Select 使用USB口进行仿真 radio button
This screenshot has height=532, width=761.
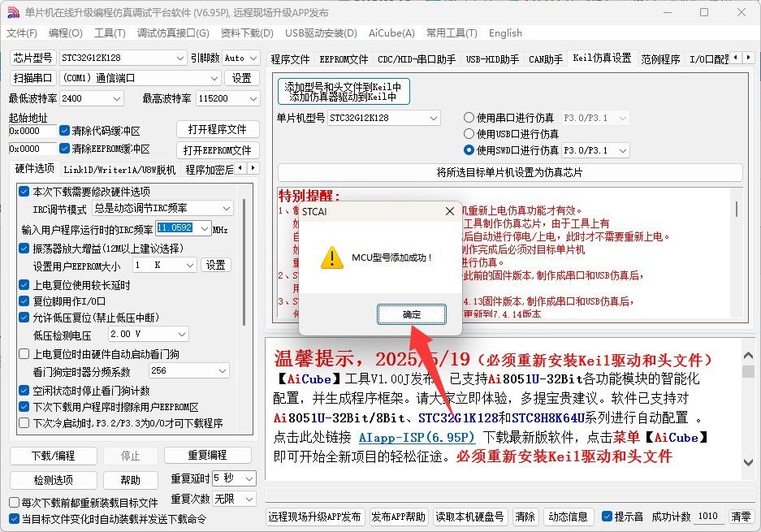coord(469,133)
